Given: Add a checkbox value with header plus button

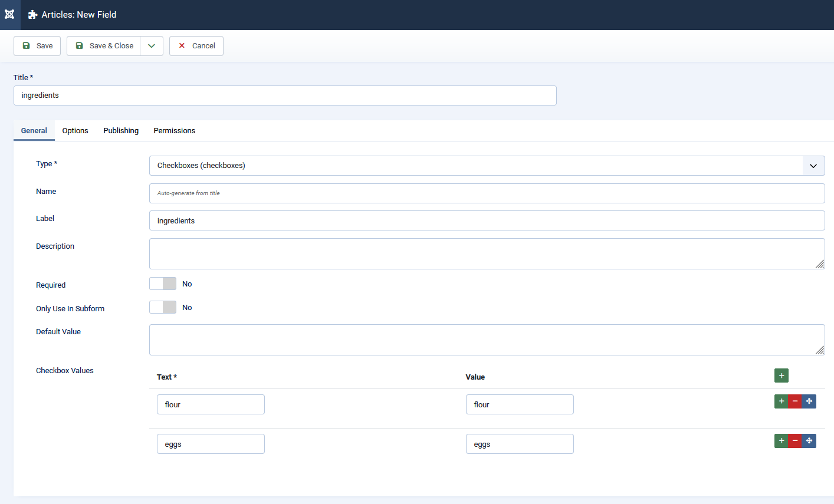Looking at the screenshot, I should (782, 375).
